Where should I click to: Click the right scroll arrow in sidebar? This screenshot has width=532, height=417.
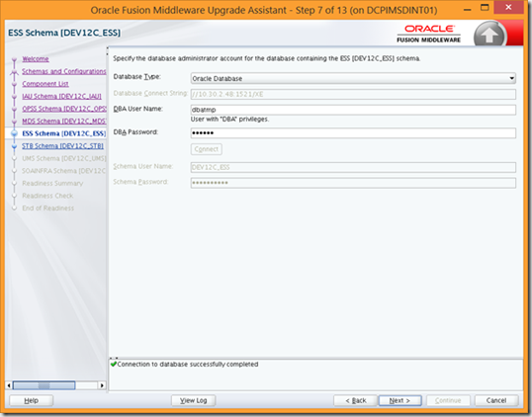102,385
